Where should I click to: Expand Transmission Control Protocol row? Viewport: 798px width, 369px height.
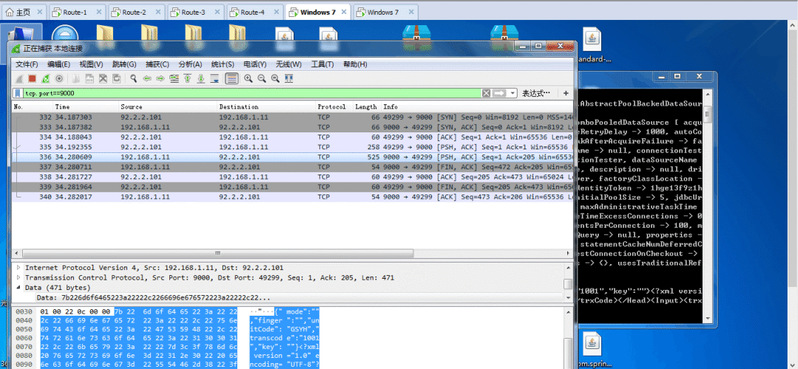[x=19, y=278]
